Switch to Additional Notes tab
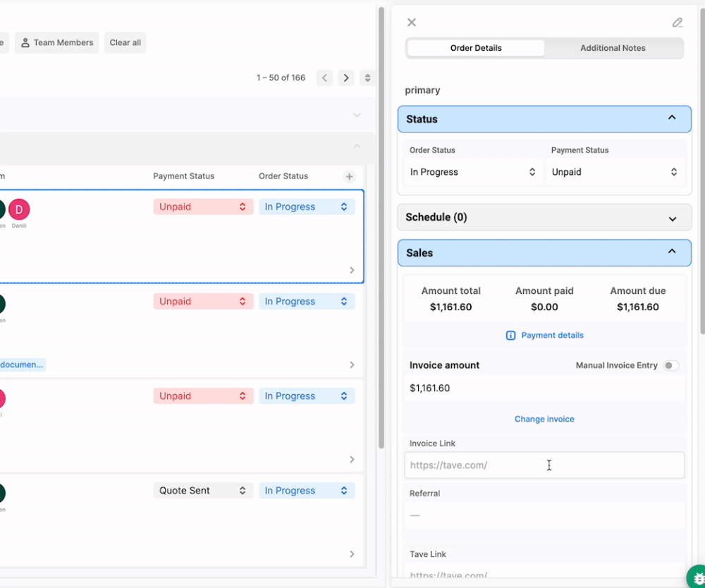 click(x=613, y=48)
